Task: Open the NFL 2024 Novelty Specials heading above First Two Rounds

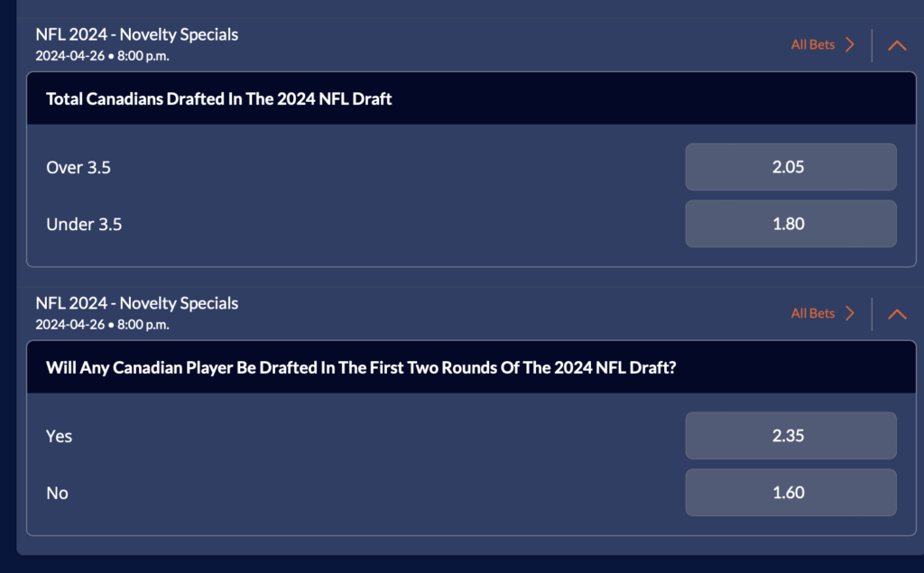Action: (x=137, y=304)
